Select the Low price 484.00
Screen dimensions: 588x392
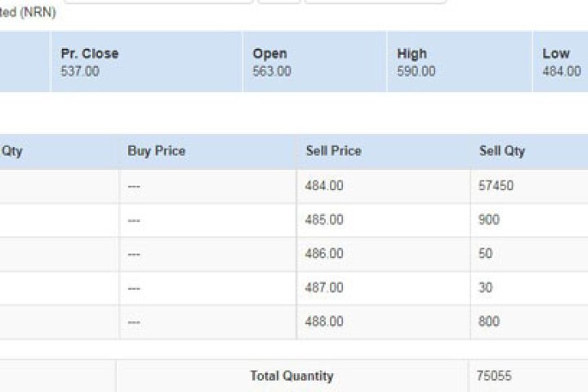(x=561, y=72)
